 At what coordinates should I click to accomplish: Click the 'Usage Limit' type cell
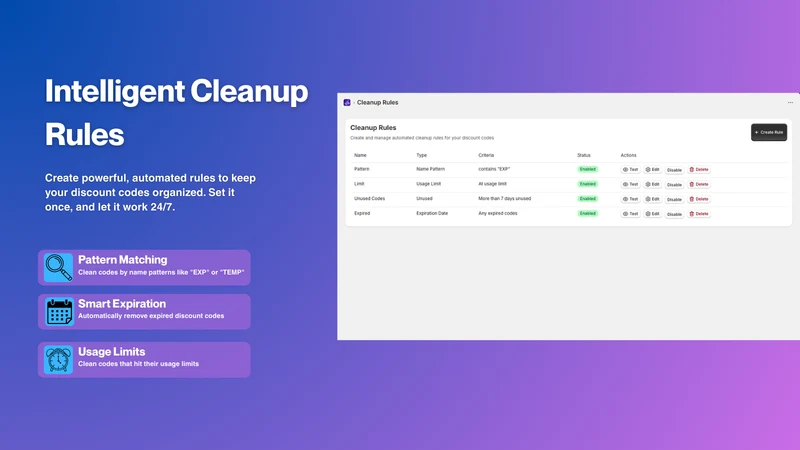pyautogui.click(x=429, y=184)
